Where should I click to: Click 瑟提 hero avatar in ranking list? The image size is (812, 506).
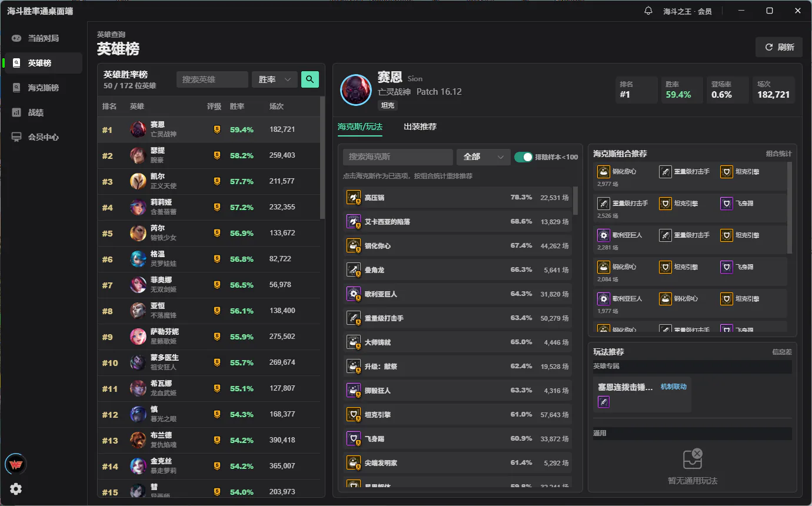click(138, 155)
